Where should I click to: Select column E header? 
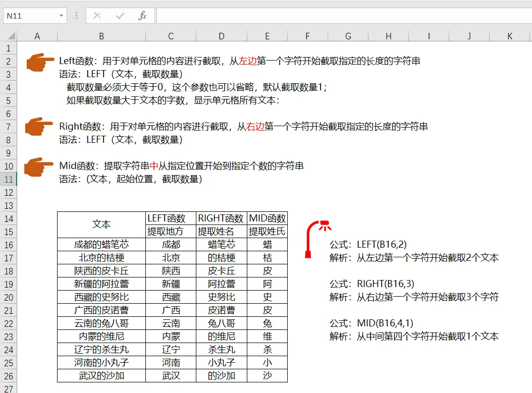pyautogui.click(x=267, y=36)
